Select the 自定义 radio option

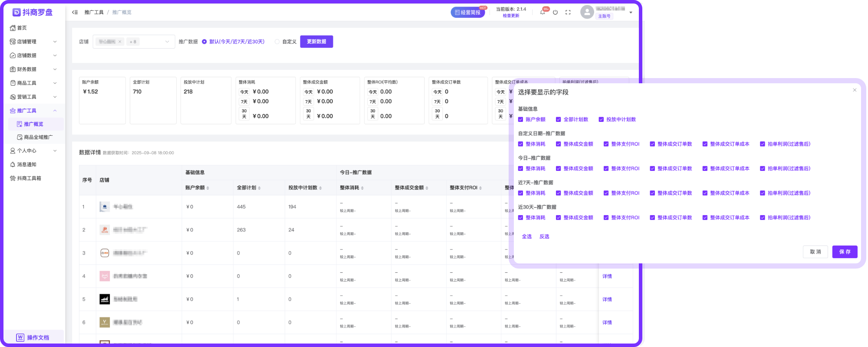click(x=277, y=42)
